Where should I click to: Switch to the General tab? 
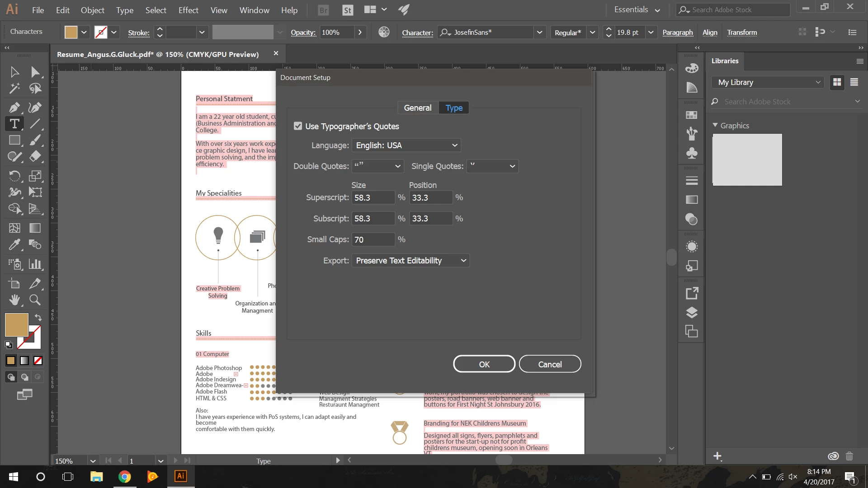click(417, 108)
